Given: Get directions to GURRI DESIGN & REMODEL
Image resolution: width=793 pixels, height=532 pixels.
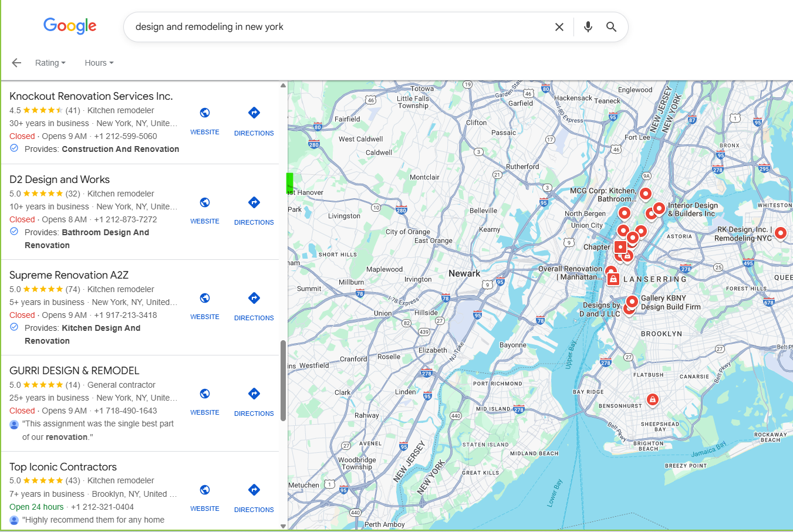Looking at the screenshot, I should 254,394.
